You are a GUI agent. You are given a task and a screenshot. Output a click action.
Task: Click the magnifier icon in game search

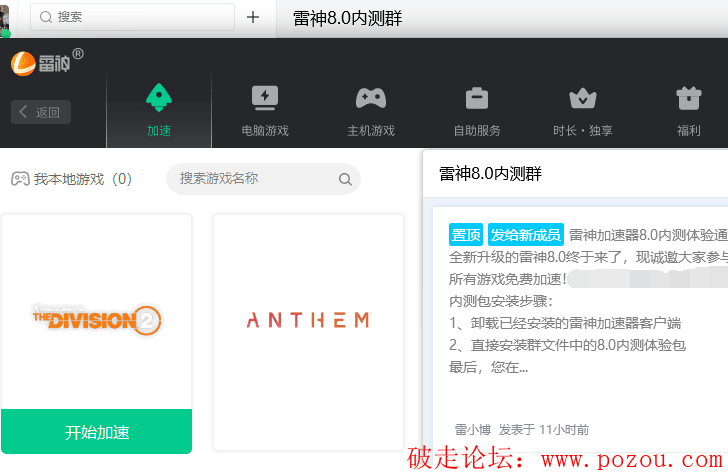tap(345, 180)
